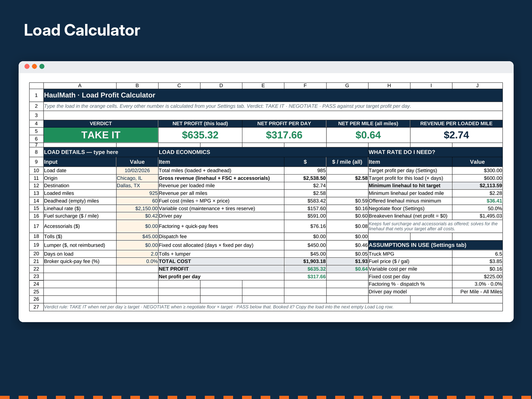The width and height of the screenshot is (532, 399).
Task: Select column A header
Action: [x=80, y=85]
